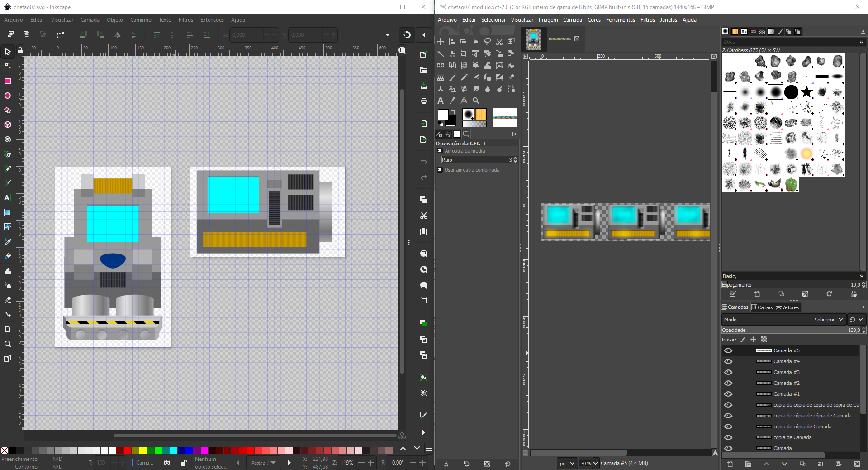Select the GIMP Zoom magnifier tool
Viewport: 868px width, 470px height.
click(476, 101)
